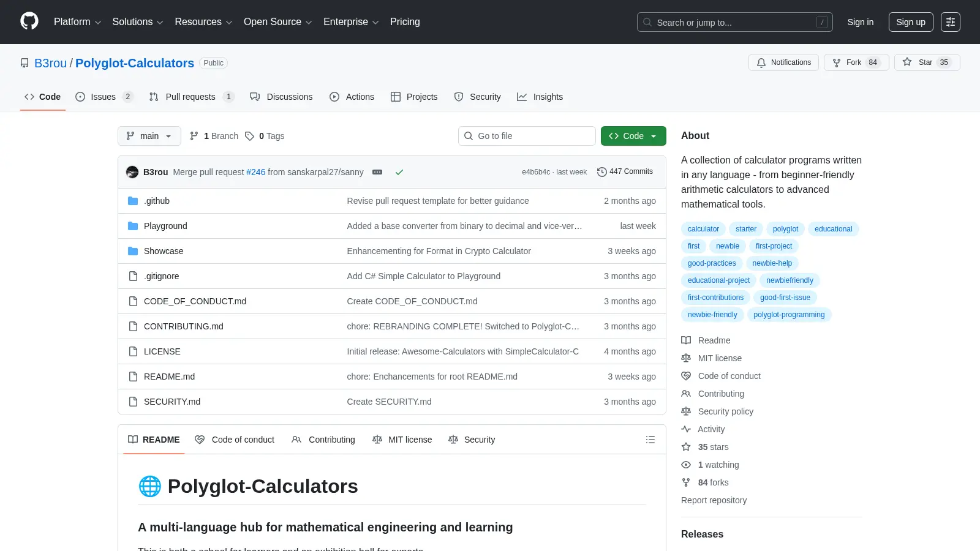Image resolution: width=980 pixels, height=551 pixels.
Task: Switch to the Issues tab
Action: click(x=104, y=97)
